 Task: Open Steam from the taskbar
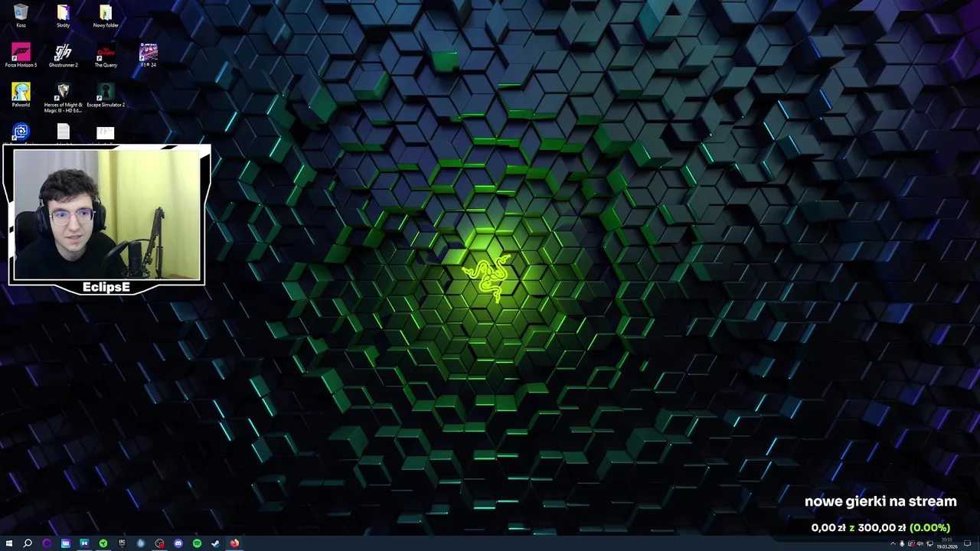click(215, 543)
